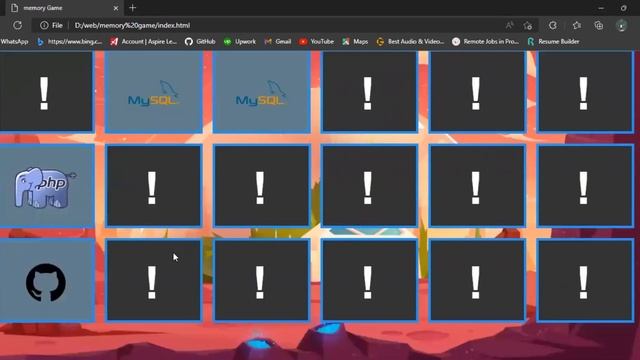Open the read aloud icon in address bar
The width and height of the screenshot is (640, 360).
point(509,25)
